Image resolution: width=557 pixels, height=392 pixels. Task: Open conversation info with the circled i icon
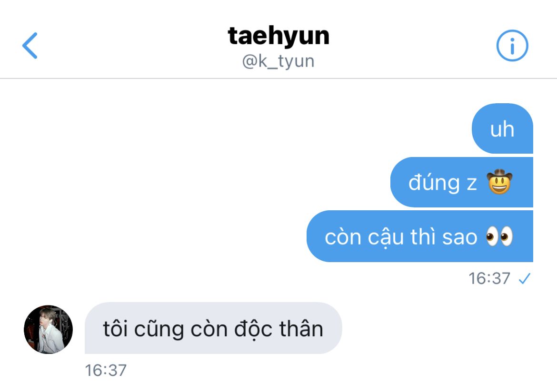[x=512, y=46]
